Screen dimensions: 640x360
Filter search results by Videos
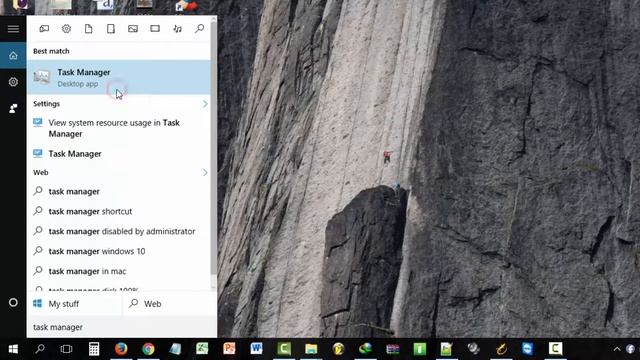[155, 29]
